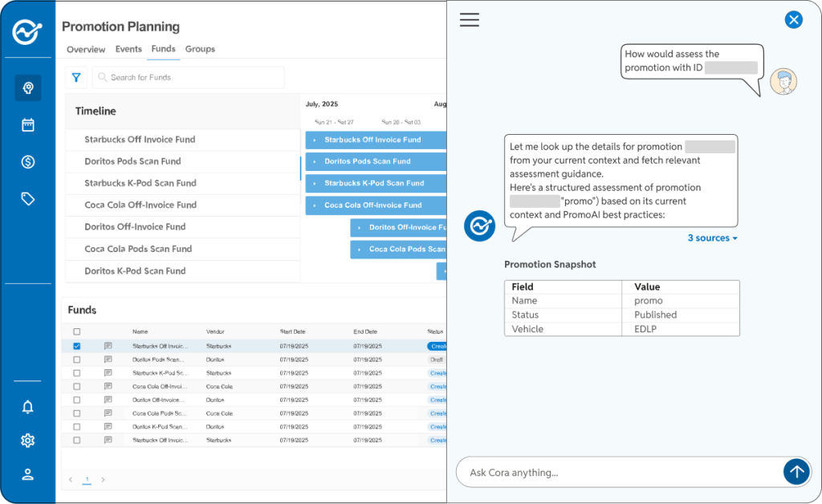This screenshot has width=822, height=504.
Task: Expand Coca Cola Off-Invoice Fund timeline bar
Action: click(315, 205)
